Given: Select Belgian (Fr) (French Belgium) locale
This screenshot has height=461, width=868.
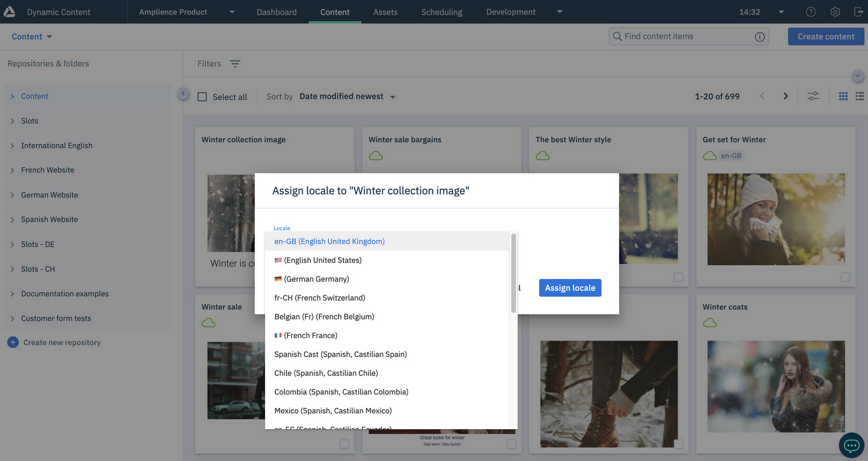Looking at the screenshot, I should coord(387,316).
